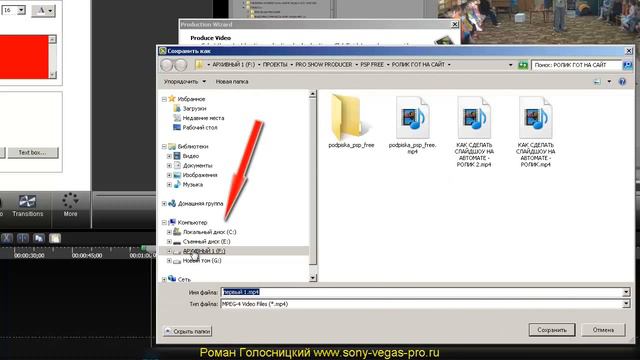
Task: Expand the Документы library node
Action: point(169,165)
